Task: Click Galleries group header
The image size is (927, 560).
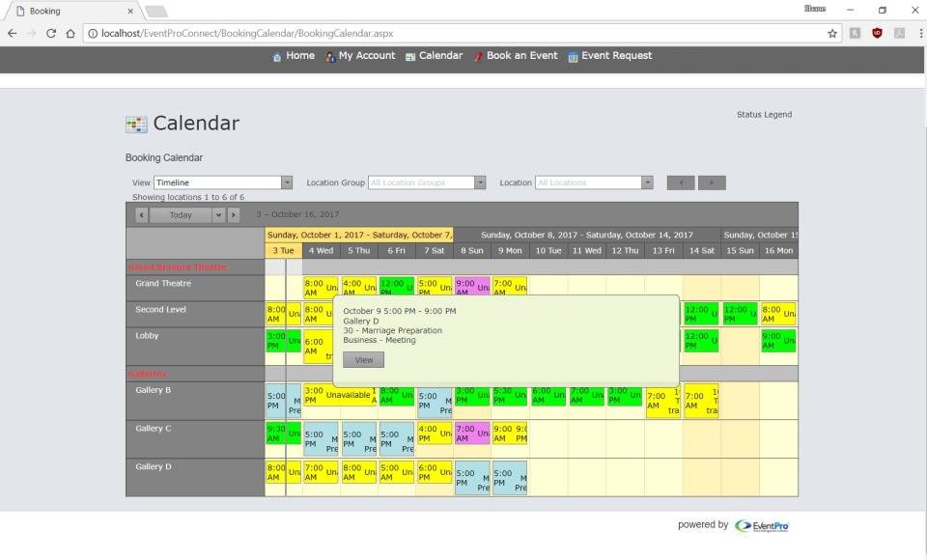Action: click(147, 374)
